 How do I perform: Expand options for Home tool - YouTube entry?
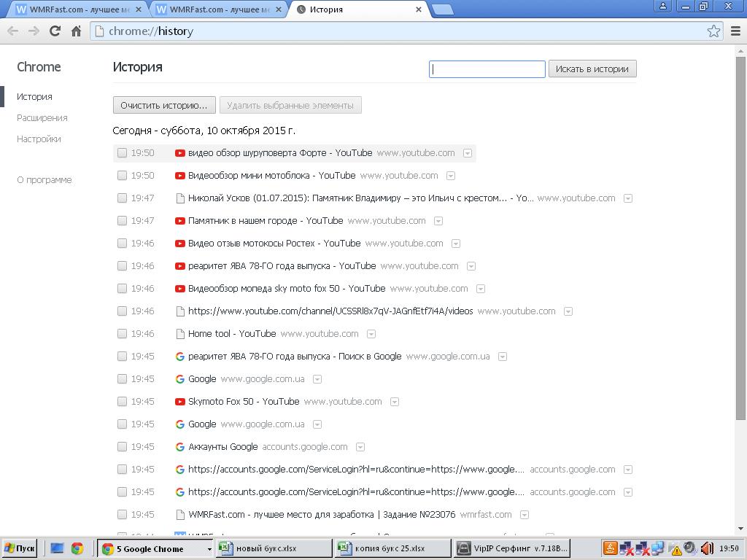pyautogui.click(x=371, y=334)
